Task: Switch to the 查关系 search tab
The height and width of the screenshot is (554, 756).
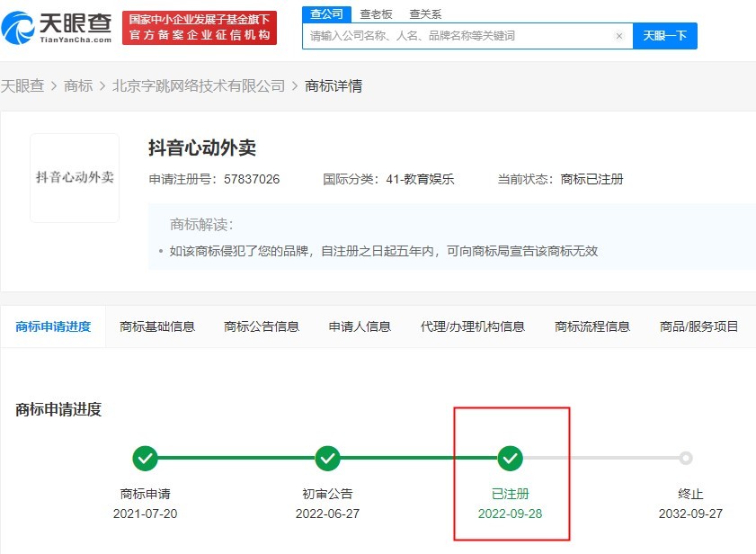Action: pos(425,14)
